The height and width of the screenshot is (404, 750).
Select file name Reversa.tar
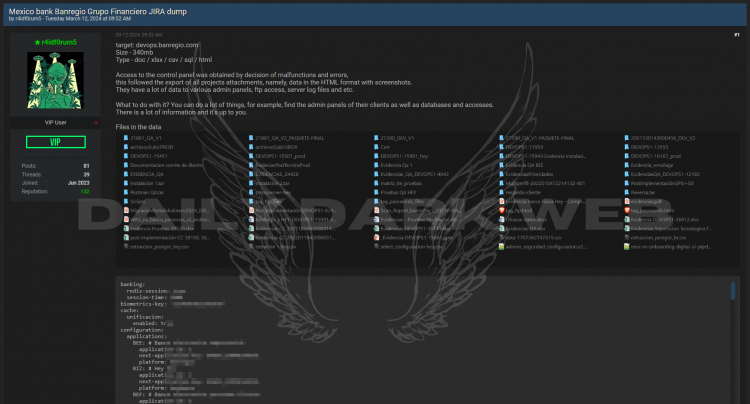pyautogui.click(x=643, y=193)
